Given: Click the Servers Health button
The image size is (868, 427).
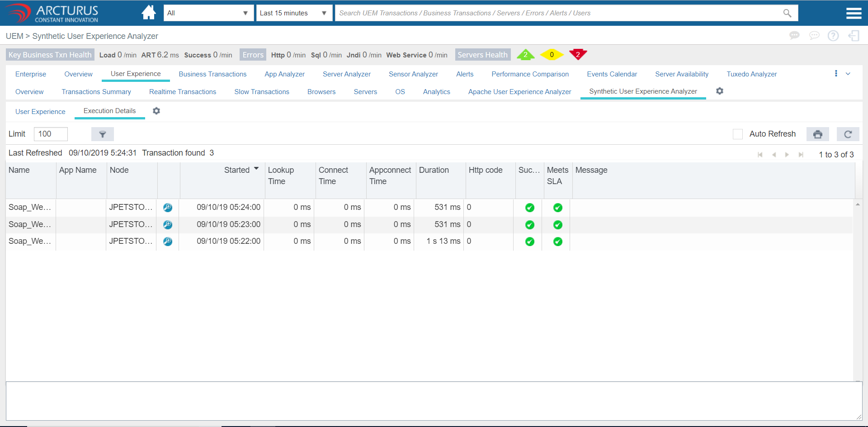Looking at the screenshot, I should click(x=482, y=55).
